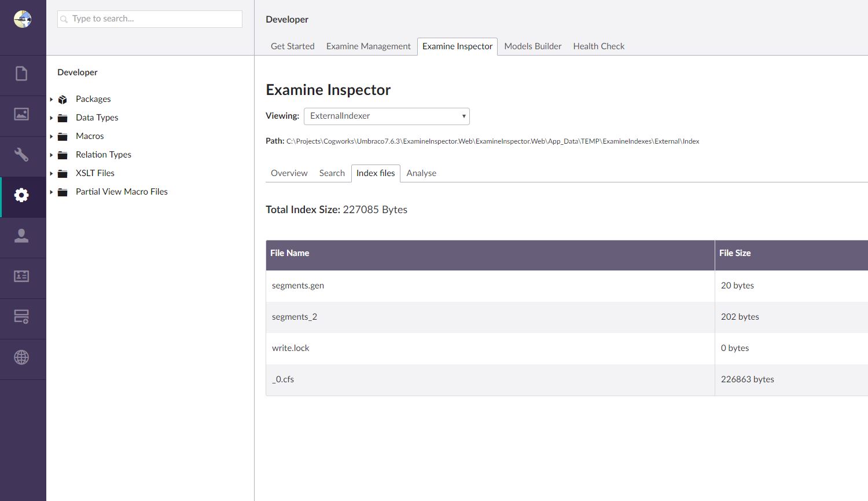
Task: Click the Relation Types folder icon
Action: (x=62, y=155)
